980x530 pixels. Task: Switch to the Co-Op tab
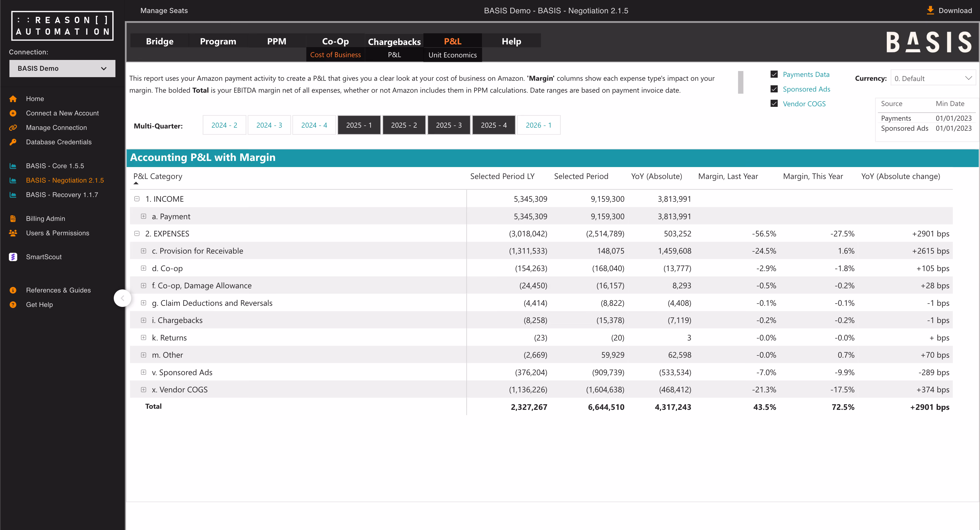(x=335, y=41)
